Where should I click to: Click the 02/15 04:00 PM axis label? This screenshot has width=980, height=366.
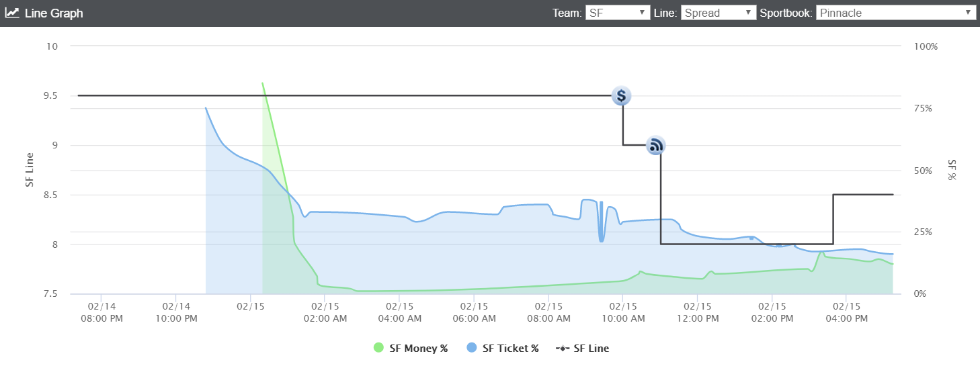[847, 313]
